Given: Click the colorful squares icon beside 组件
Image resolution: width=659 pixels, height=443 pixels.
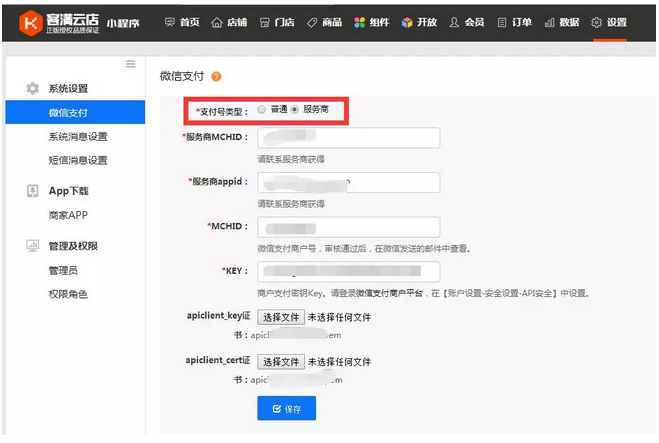Looking at the screenshot, I should pyautogui.click(x=359, y=22).
